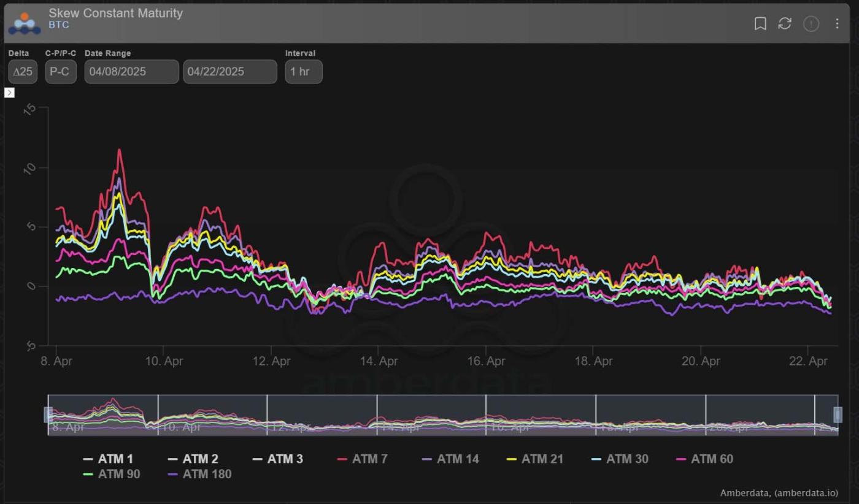Click the refresh icon in header
859x504 pixels.
pyautogui.click(x=785, y=24)
